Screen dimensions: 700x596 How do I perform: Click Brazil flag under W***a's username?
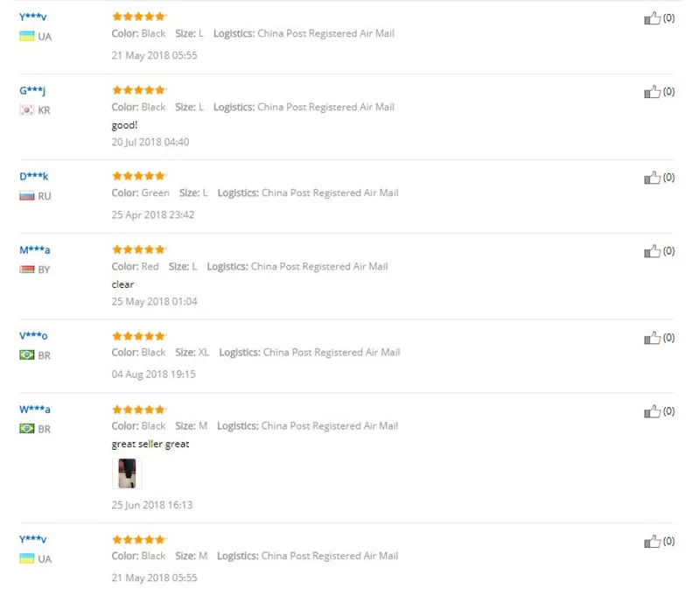point(27,430)
